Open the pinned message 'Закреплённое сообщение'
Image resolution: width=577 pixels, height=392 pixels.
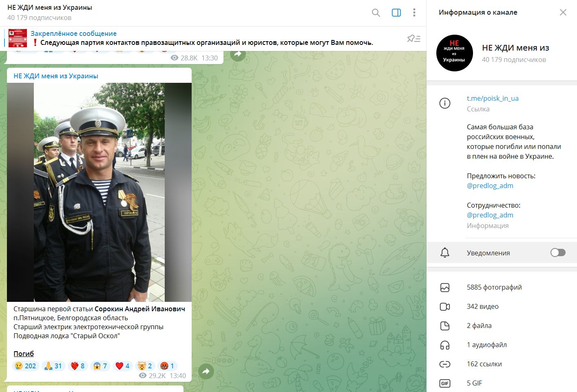73,33
